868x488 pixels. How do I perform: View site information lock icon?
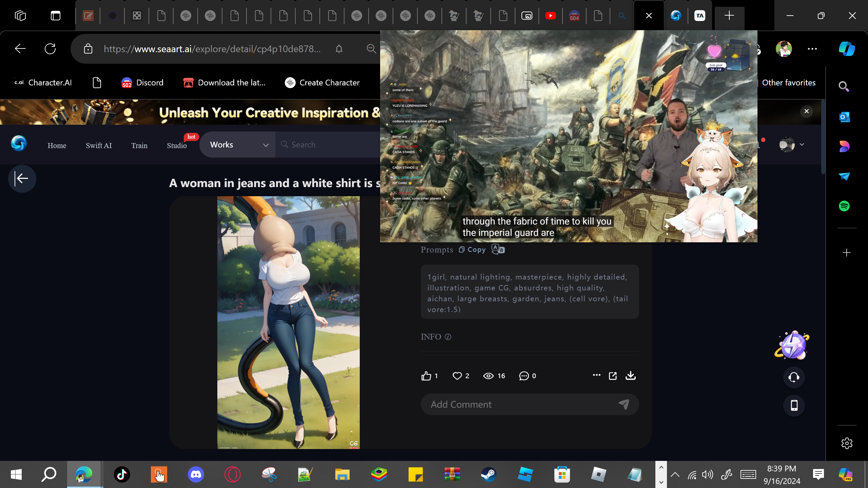[x=88, y=49]
